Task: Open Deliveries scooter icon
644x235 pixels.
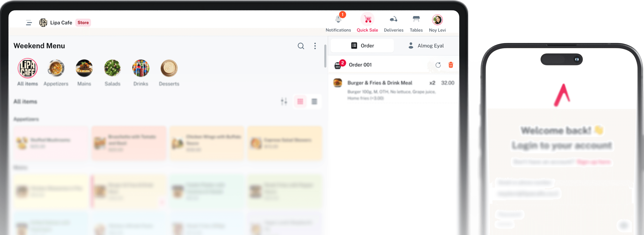Action: (394, 19)
